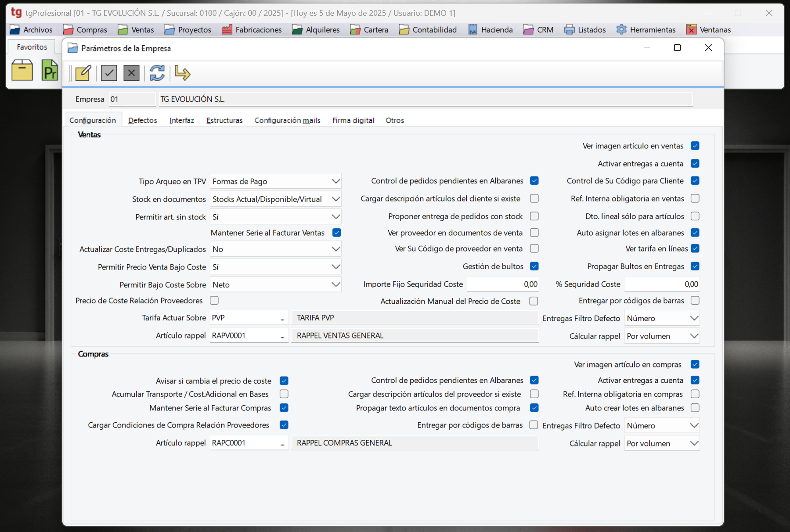Open the Alquileres menu

(x=316, y=29)
